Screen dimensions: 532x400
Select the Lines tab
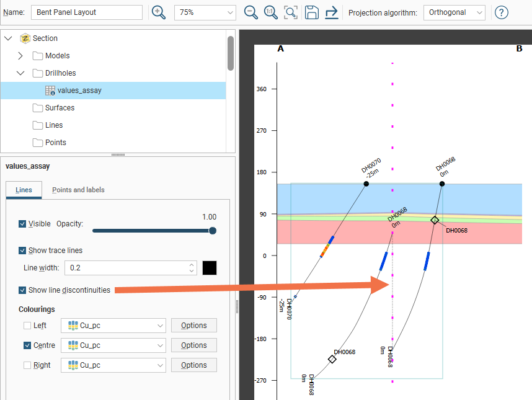point(24,190)
